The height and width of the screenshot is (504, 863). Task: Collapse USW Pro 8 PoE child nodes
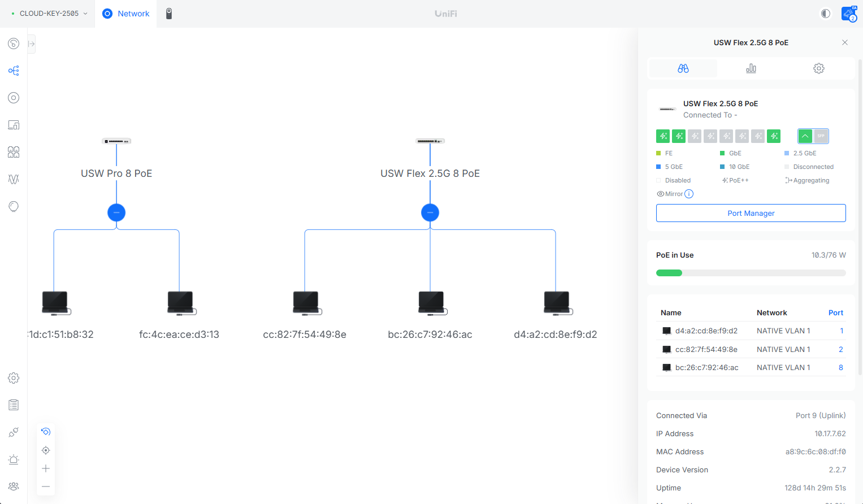pyautogui.click(x=116, y=212)
